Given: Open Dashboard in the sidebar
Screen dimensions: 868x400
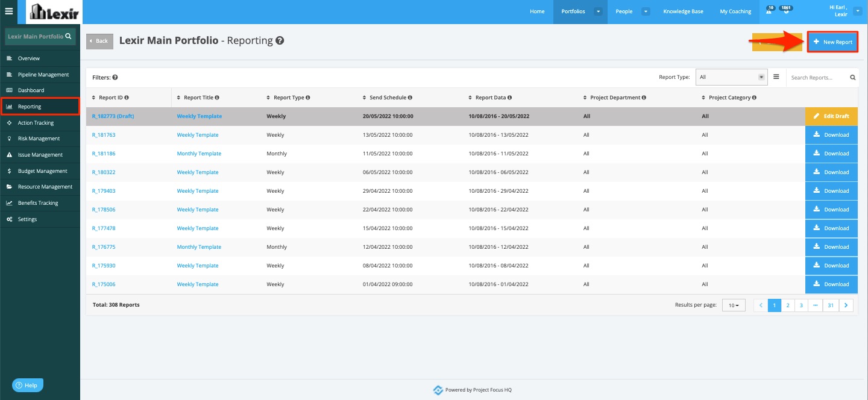Looking at the screenshot, I should (40, 90).
